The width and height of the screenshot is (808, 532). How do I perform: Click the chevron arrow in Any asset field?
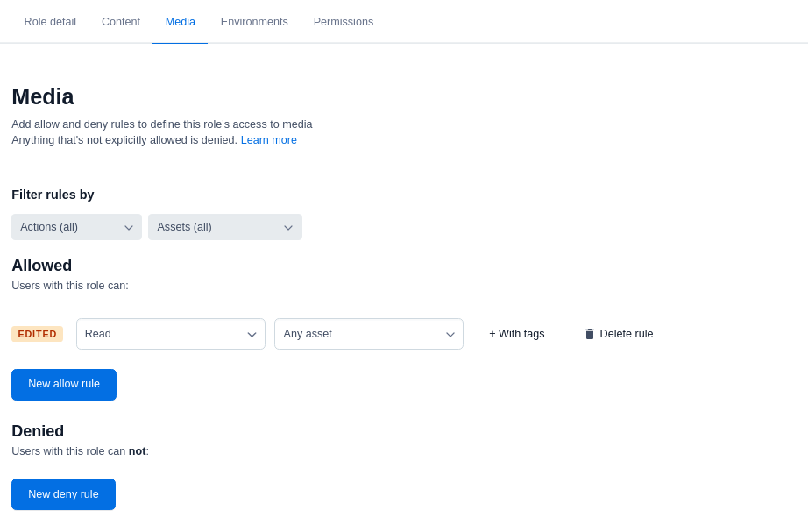(450, 335)
